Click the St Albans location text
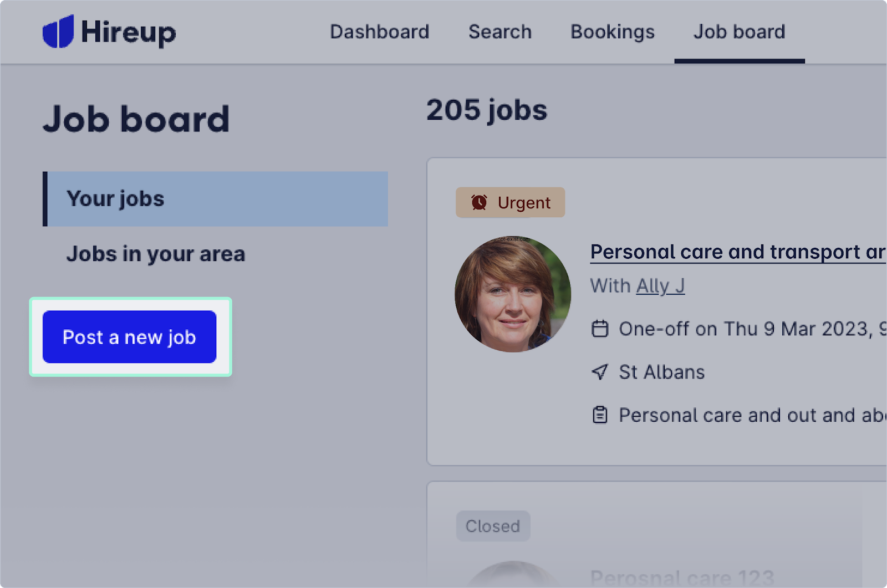 click(x=661, y=372)
